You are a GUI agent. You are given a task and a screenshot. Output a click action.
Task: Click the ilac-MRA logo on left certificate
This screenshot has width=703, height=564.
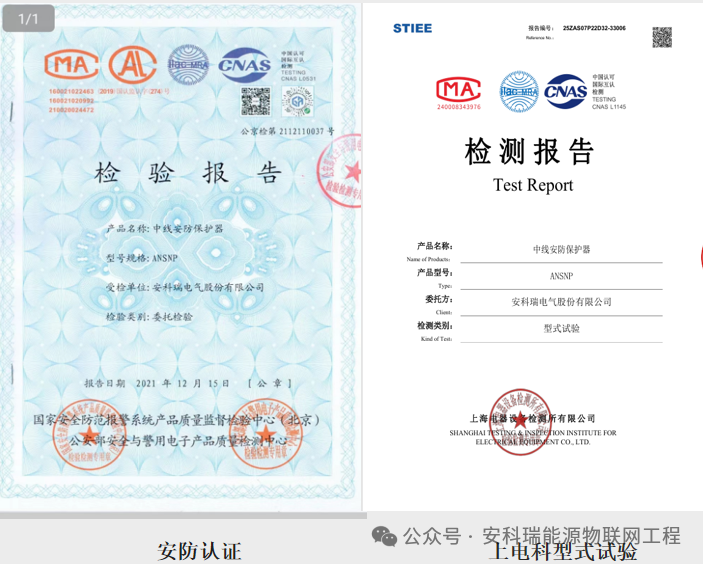point(188,66)
